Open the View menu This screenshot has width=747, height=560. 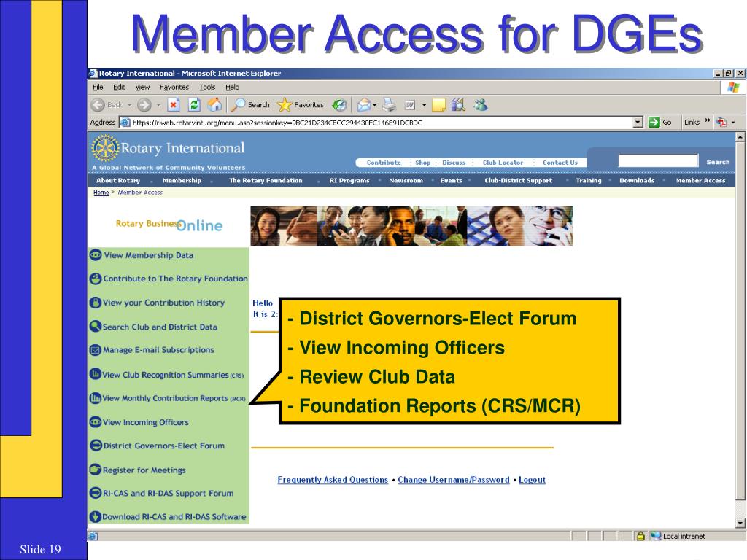tap(142, 87)
